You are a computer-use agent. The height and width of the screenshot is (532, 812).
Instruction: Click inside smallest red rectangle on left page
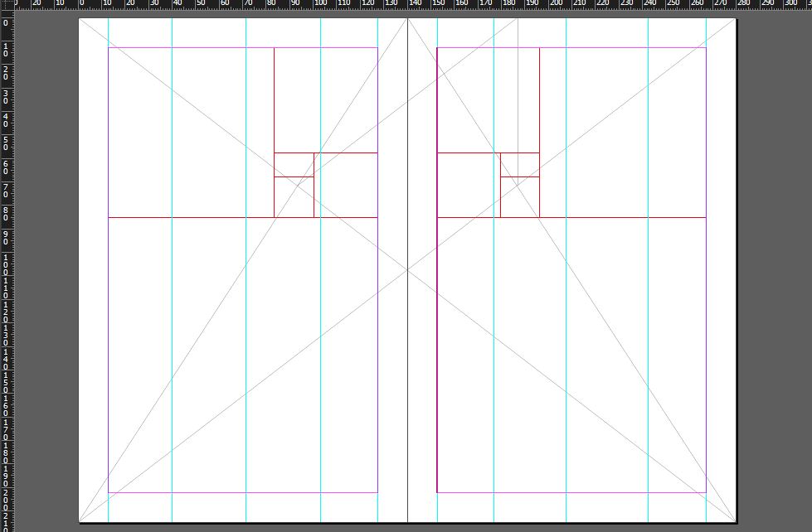[x=294, y=165]
